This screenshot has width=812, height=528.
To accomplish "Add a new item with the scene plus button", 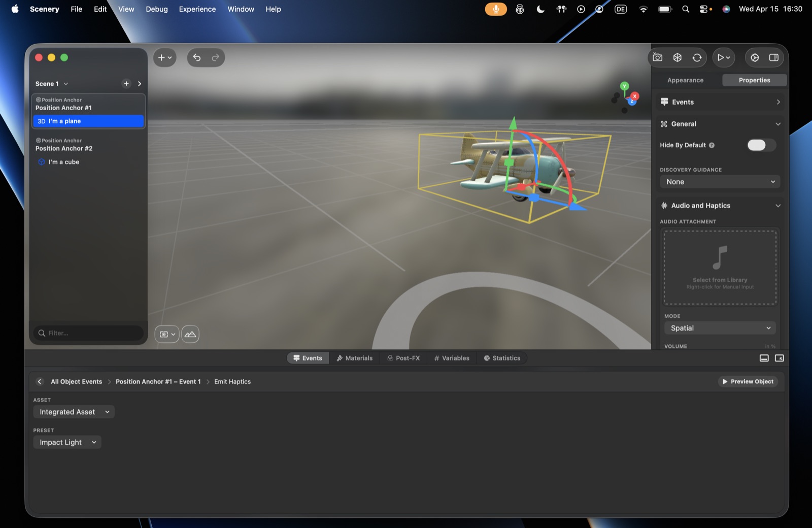I will pos(126,84).
